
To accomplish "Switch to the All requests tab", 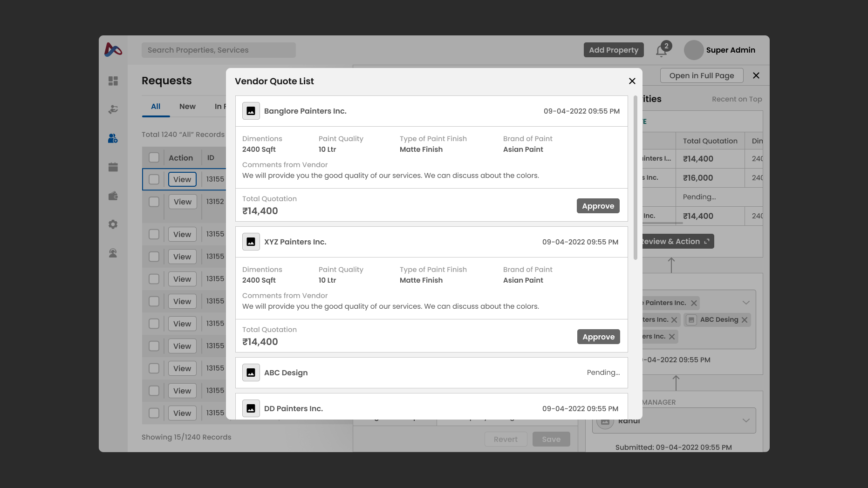I will tap(156, 106).
